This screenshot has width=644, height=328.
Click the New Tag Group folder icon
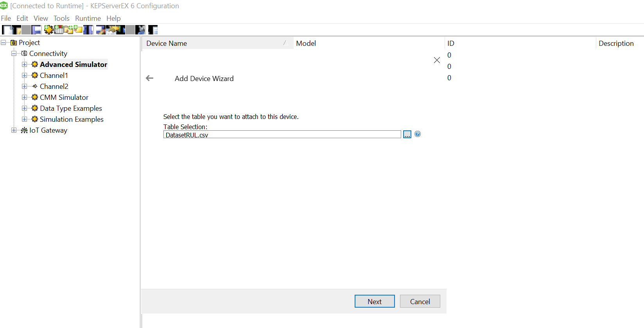click(68, 30)
